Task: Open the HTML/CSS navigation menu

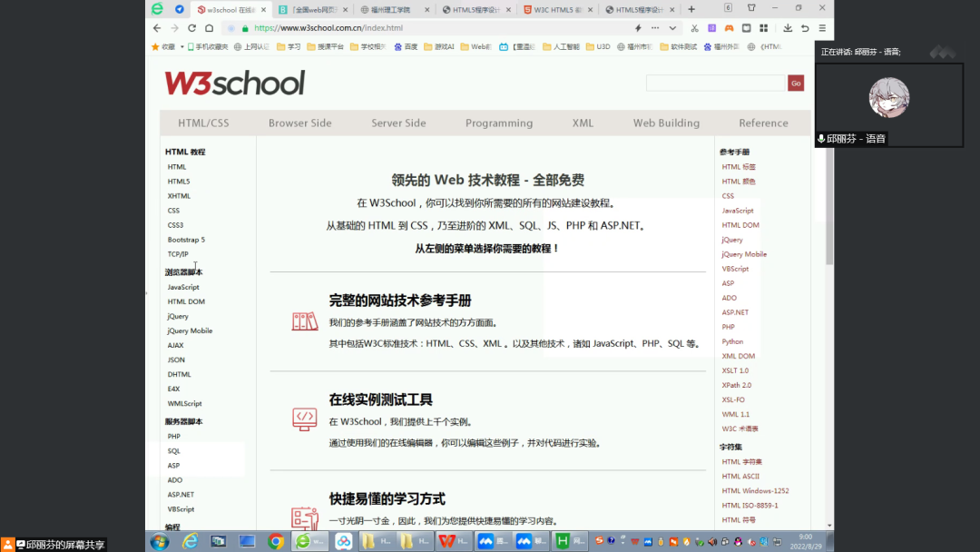Action: [204, 123]
